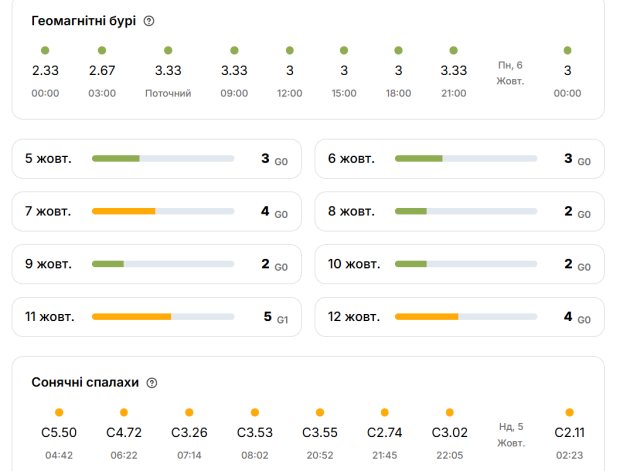The image size is (620, 471).
Task: Click orange dot above C5.50 flare
Action: 59,412
